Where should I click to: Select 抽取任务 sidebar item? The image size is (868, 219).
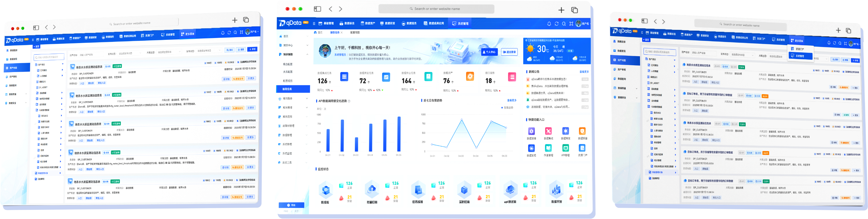click(293, 89)
